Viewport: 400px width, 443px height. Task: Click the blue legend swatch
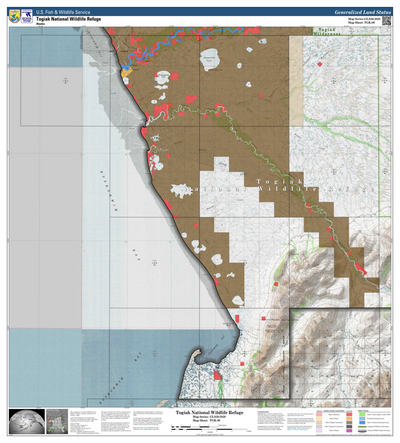[x=362, y=423]
